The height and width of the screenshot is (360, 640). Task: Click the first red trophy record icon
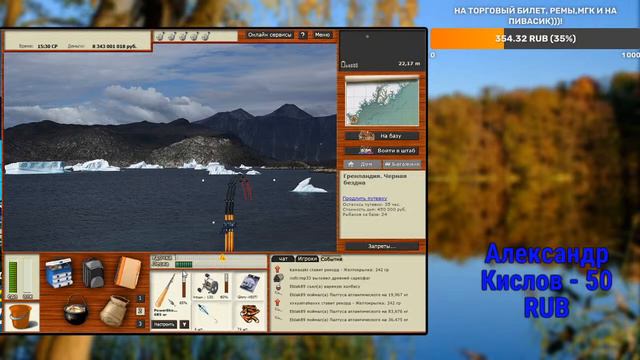tap(278, 269)
